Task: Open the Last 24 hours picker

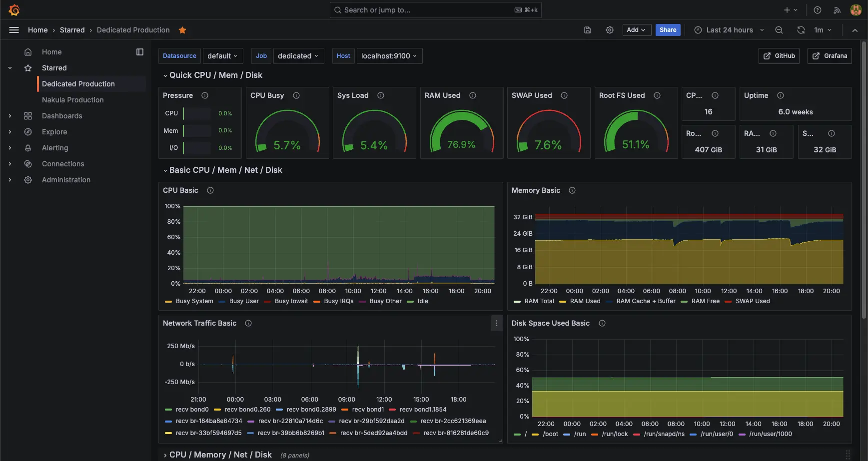Action: point(729,30)
